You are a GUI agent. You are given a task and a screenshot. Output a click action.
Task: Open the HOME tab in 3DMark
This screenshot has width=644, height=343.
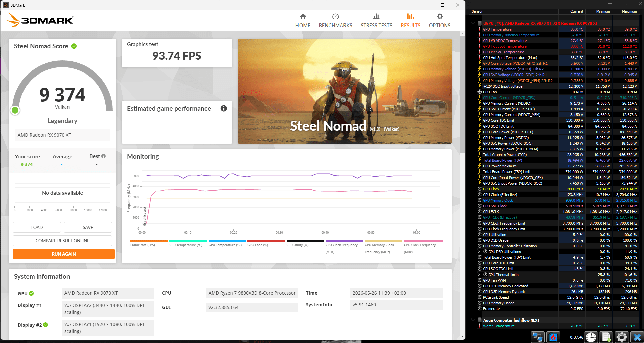click(x=303, y=20)
